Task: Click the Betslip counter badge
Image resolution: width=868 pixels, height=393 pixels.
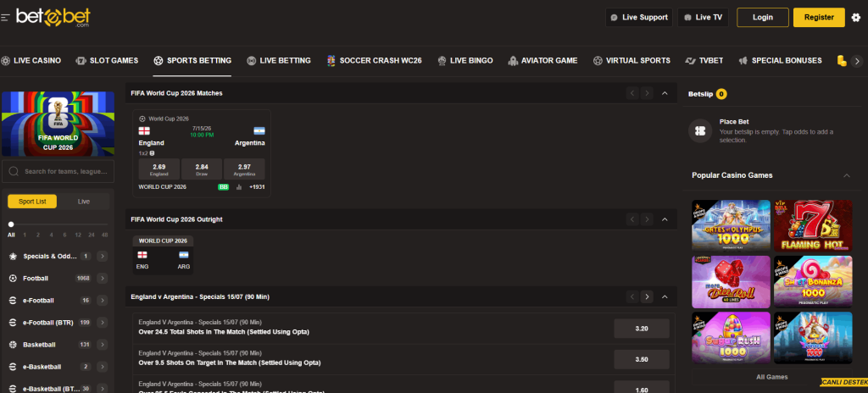Action: click(721, 94)
